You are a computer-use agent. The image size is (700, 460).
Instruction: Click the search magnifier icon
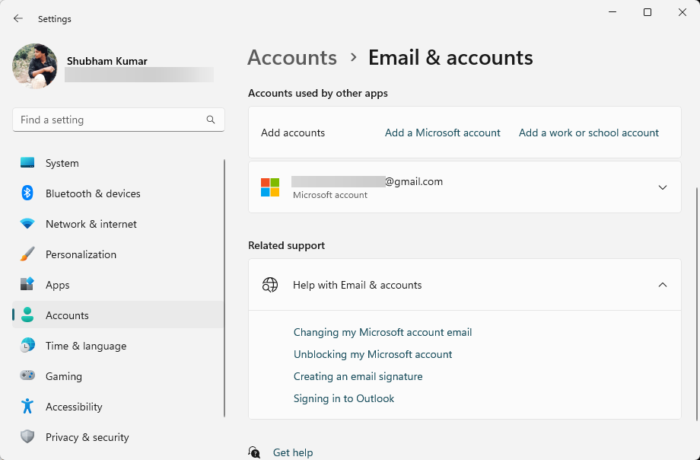(211, 120)
